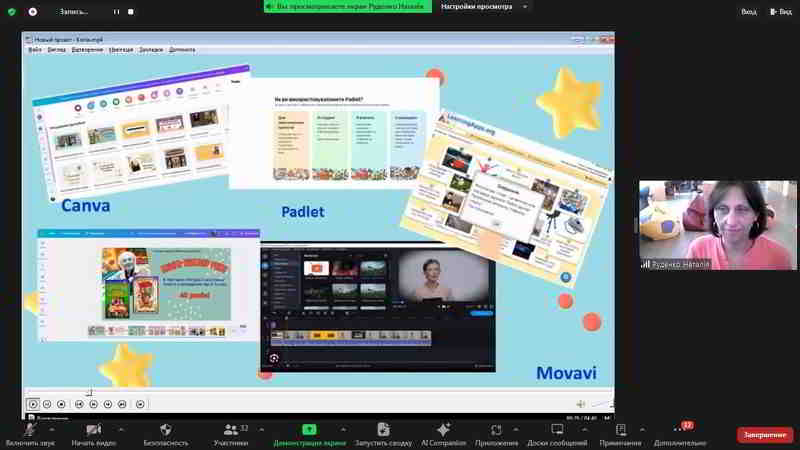Click the Padlet label on the slide
800x450 pixels.
(x=303, y=212)
